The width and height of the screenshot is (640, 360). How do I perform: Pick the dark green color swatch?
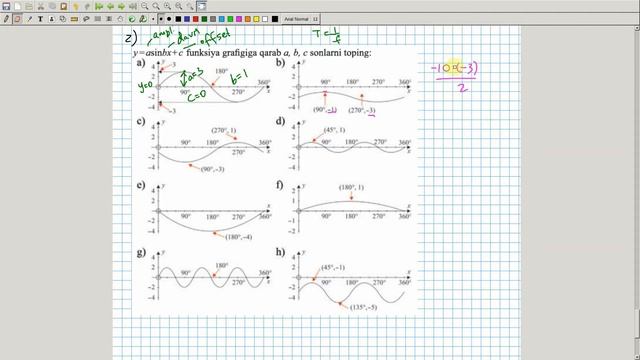point(204,19)
